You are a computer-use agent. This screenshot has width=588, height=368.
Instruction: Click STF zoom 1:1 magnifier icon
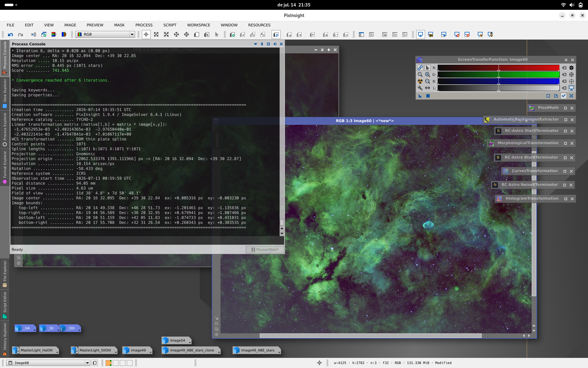click(x=420, y=75)
